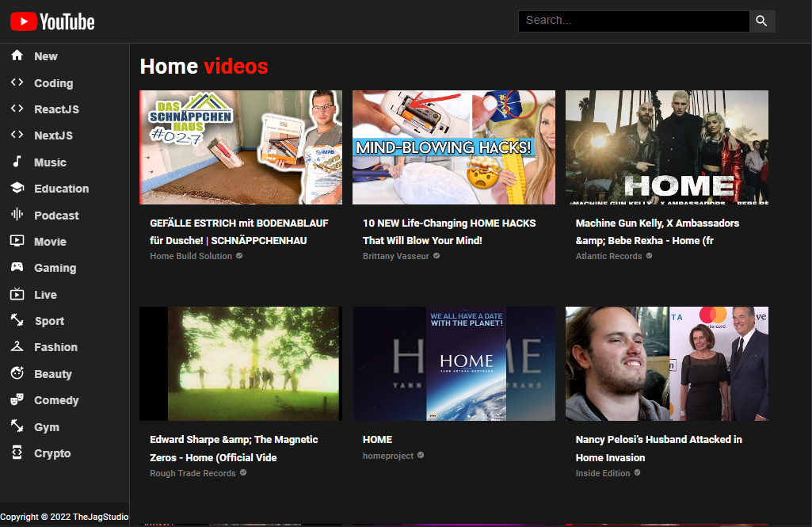Open Machine Gun Kelly Home video title
This screenshot has width=812, height=527.
(x=658, y=231)
